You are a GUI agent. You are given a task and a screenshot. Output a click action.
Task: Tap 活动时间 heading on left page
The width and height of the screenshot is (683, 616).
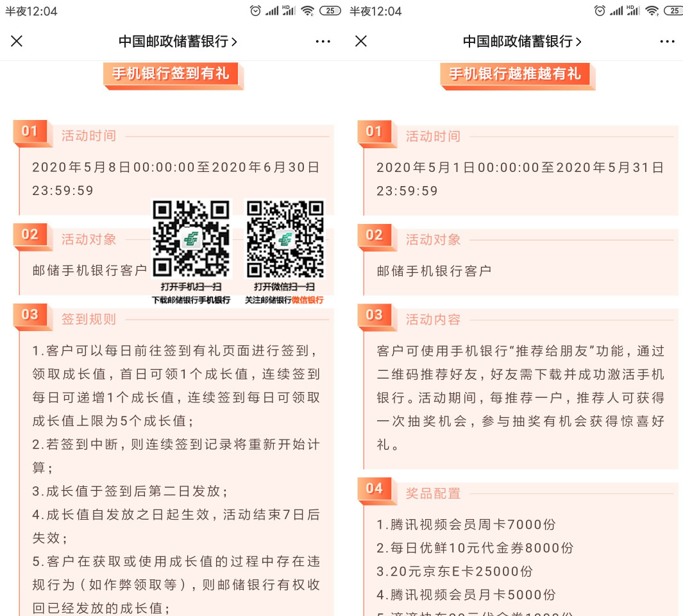89,135
